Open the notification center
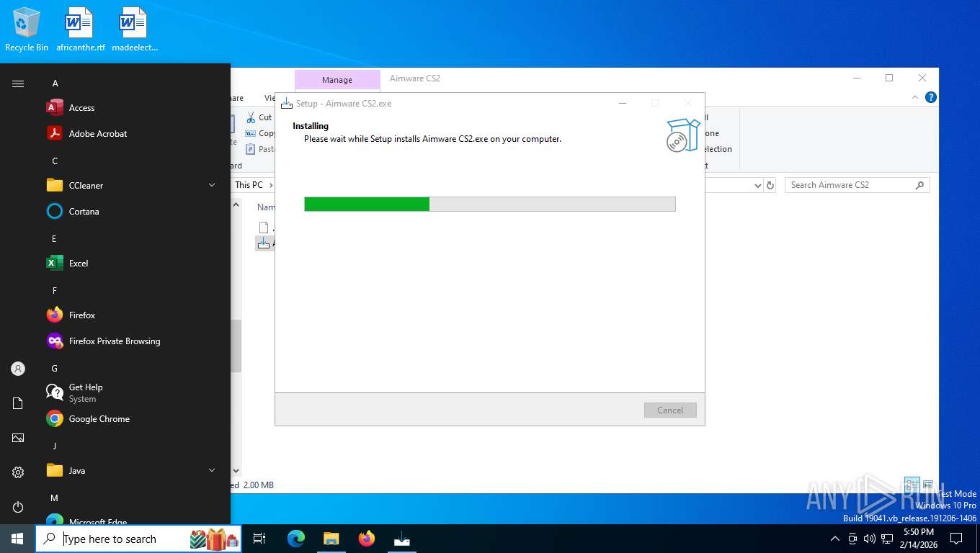Image resolution: width=980 pixels, height=553 pixels. click(956, 539)
